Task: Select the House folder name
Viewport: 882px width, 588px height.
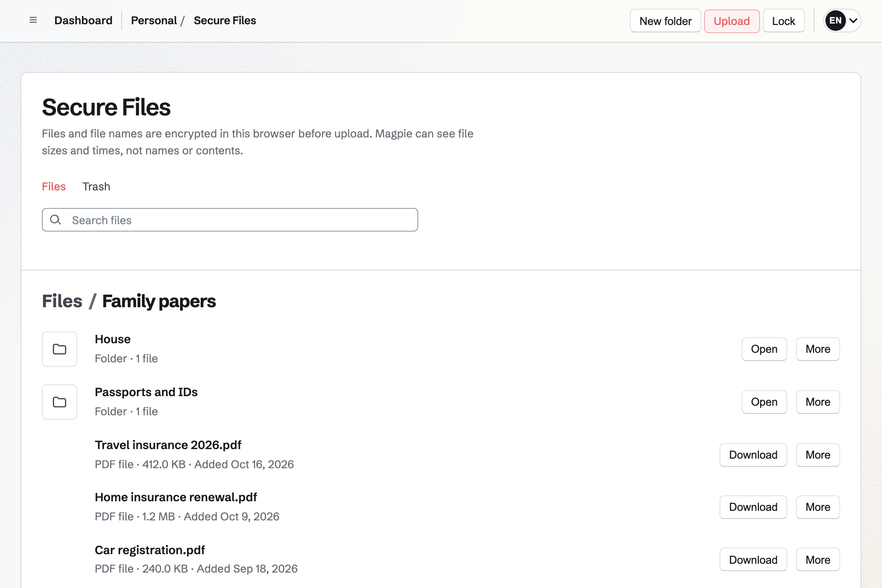Action: point(112,339)
